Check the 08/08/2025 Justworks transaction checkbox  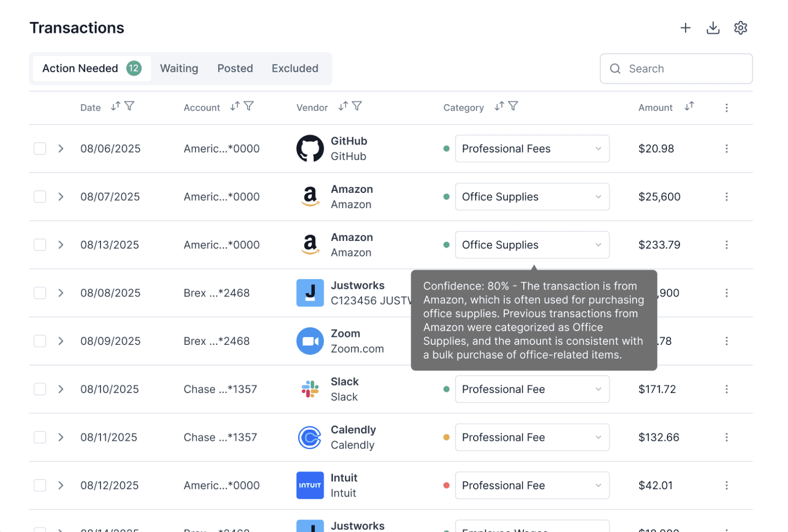point(40,293)
